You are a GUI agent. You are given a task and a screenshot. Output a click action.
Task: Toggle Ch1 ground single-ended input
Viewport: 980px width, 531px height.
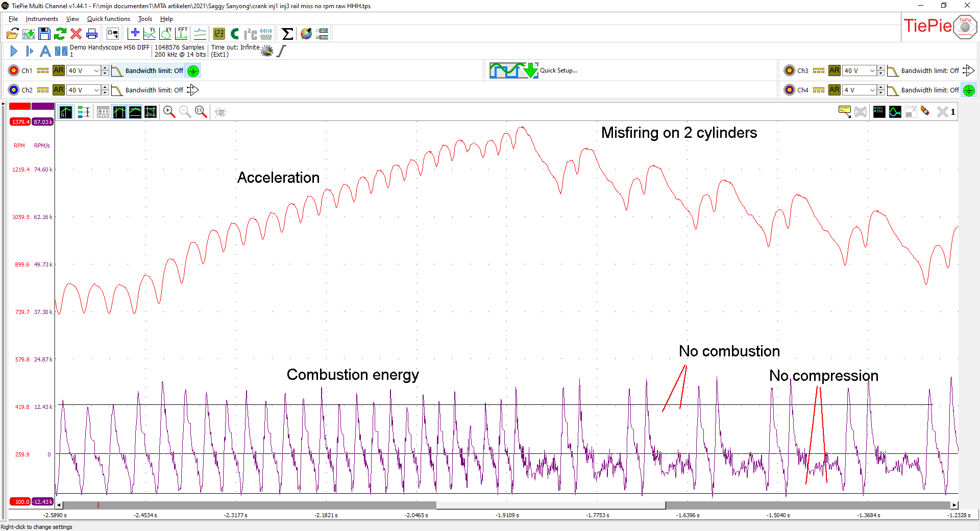[x=193, y=71]
